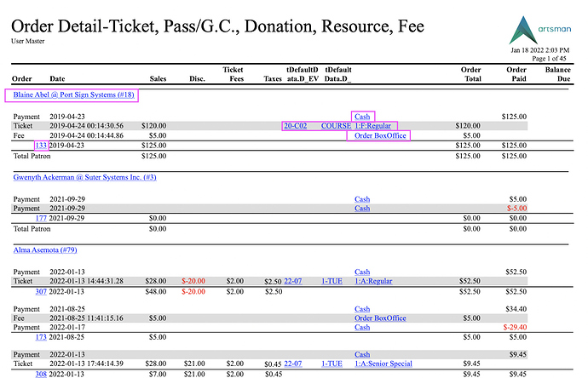Click 1:A:Senior Special price code link
This screenshot has height=378, width=588.
pyautogui.click(x=383, y=364)
